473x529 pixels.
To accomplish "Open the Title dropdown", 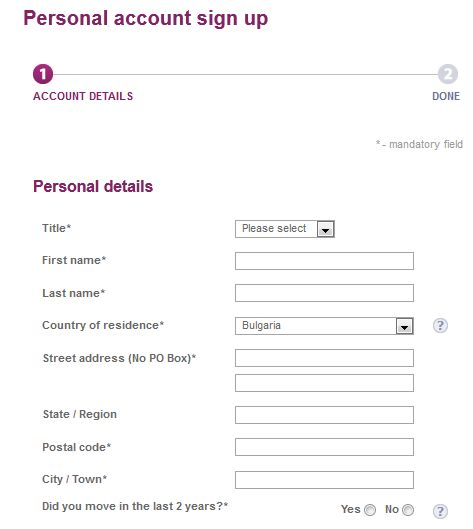I will pos(285,229).
